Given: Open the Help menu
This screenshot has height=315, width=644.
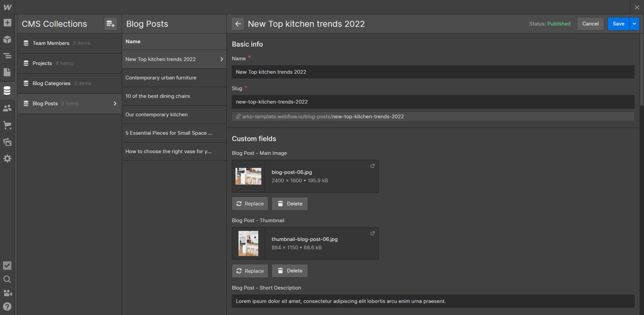Looking at the screenshot, I should point(7,306).
